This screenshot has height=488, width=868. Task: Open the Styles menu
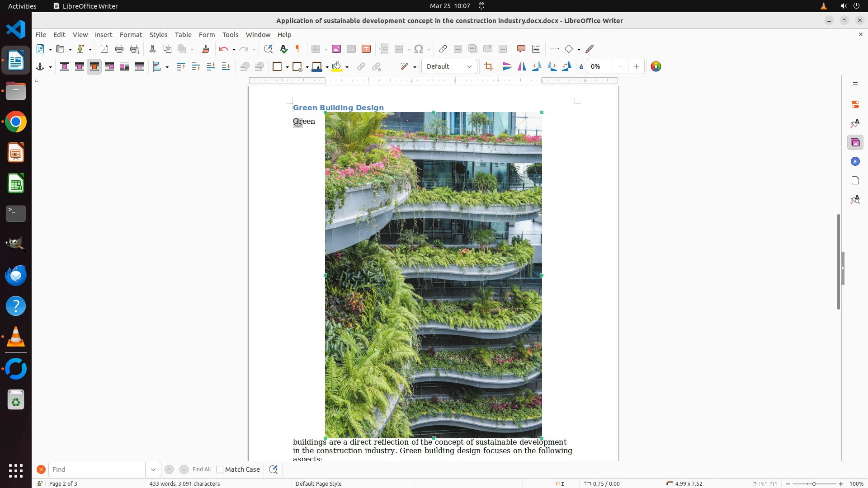158,35
